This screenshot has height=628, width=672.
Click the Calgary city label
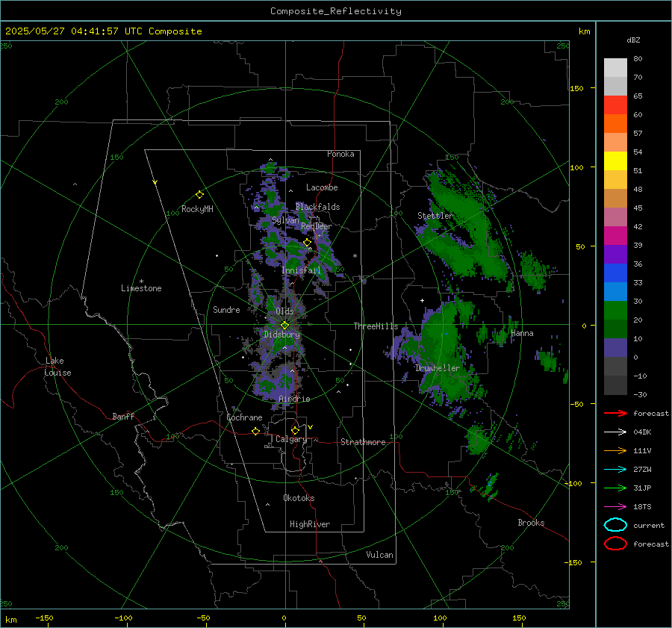tap(291, 439)
